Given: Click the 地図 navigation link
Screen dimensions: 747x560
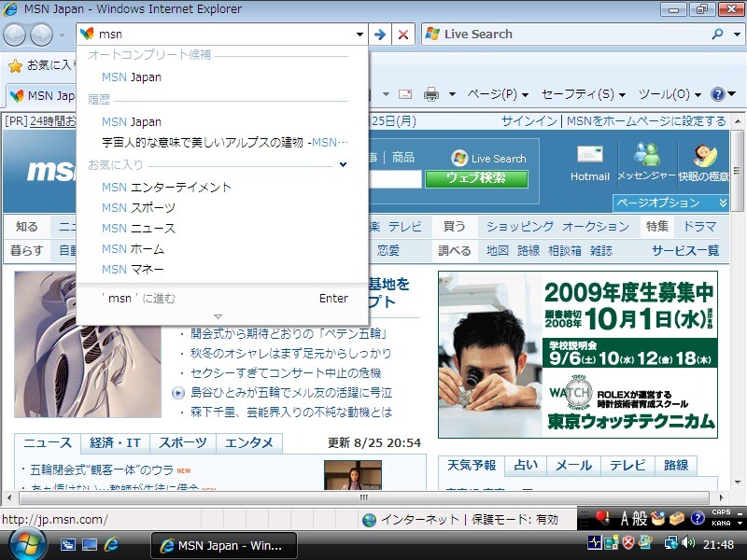Looking at the screenshot, I should click(498, 250).
